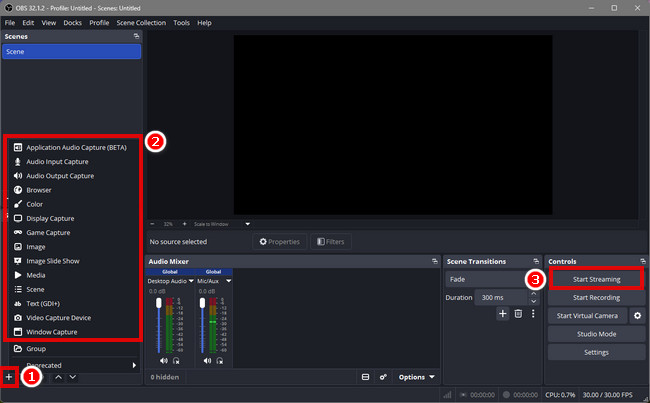The width and height of the screenshot is (650, 403).
Task: Open the Docks menu
Action: (x=73, y=22)
